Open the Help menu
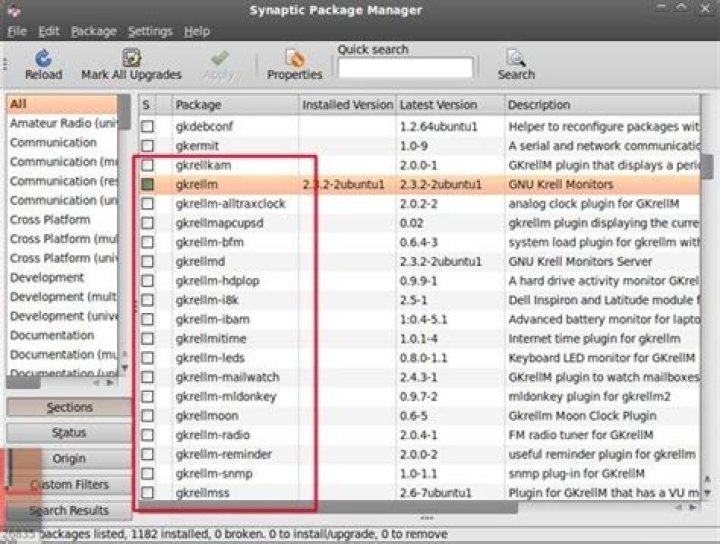Viewport: 720px width, 544px height. [x=197, y=31]
